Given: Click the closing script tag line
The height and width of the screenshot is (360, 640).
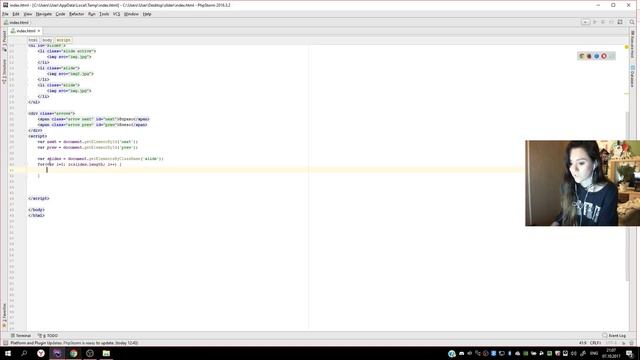Looking at the screenshot, I should pos(39,198).
